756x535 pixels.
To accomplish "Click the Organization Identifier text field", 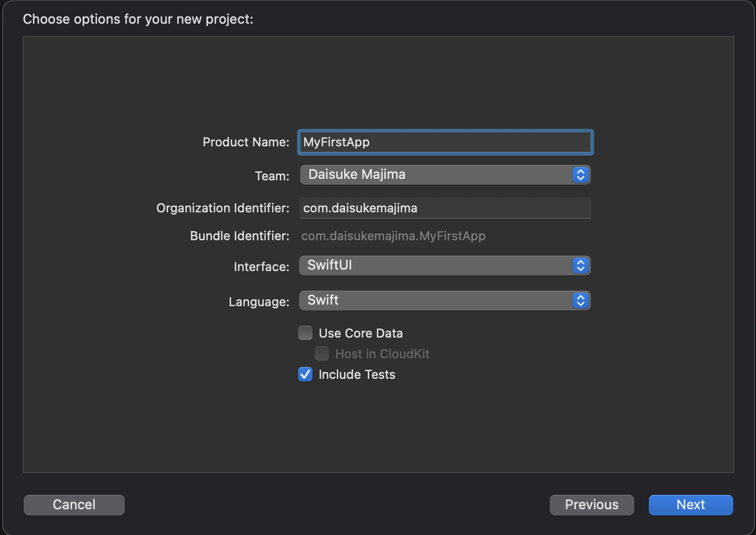I will pos(446,208).
